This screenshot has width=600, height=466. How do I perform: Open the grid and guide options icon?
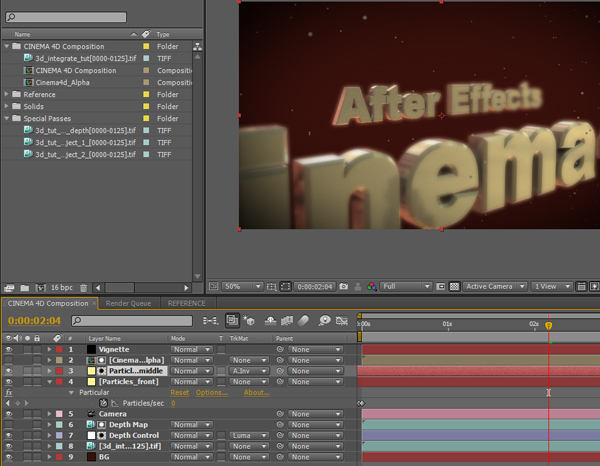pos(271,287)
